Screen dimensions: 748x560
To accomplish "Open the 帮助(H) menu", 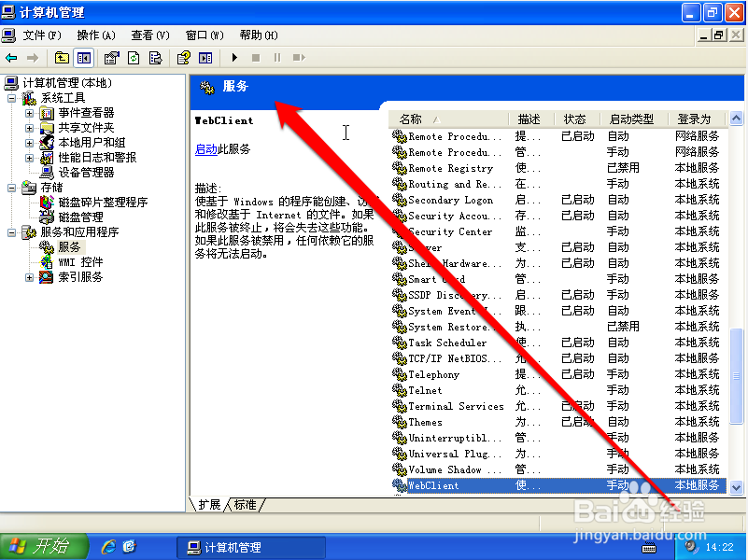I will (x=259, y=35).
